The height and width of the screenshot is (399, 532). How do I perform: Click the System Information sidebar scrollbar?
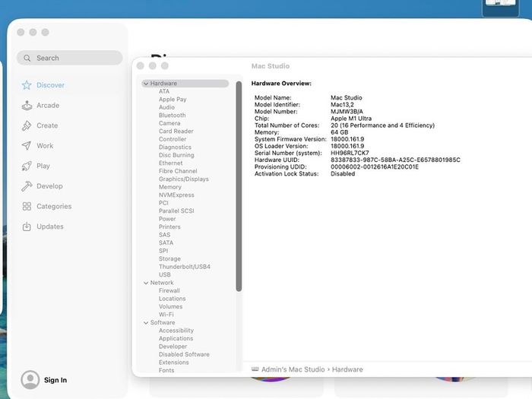(x=239, y=186)
